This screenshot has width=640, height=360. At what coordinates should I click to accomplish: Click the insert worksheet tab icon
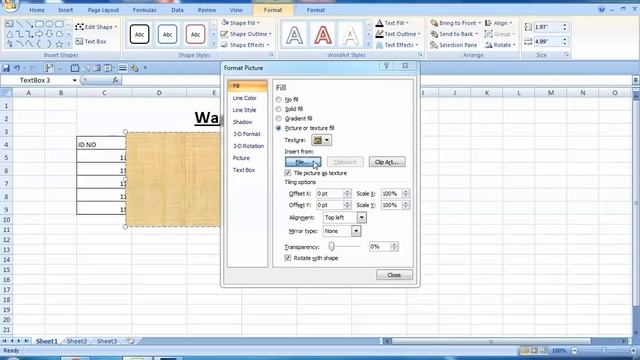[130, 341]
